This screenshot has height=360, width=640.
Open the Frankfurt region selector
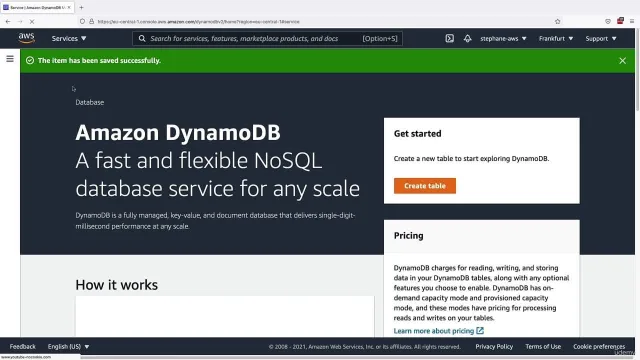[556, 38]
